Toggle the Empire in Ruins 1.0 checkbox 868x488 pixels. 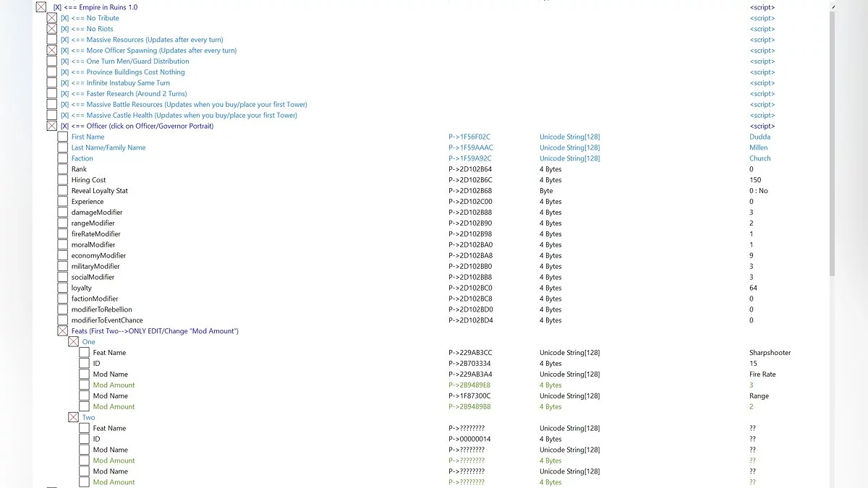(x=41, y=7)
